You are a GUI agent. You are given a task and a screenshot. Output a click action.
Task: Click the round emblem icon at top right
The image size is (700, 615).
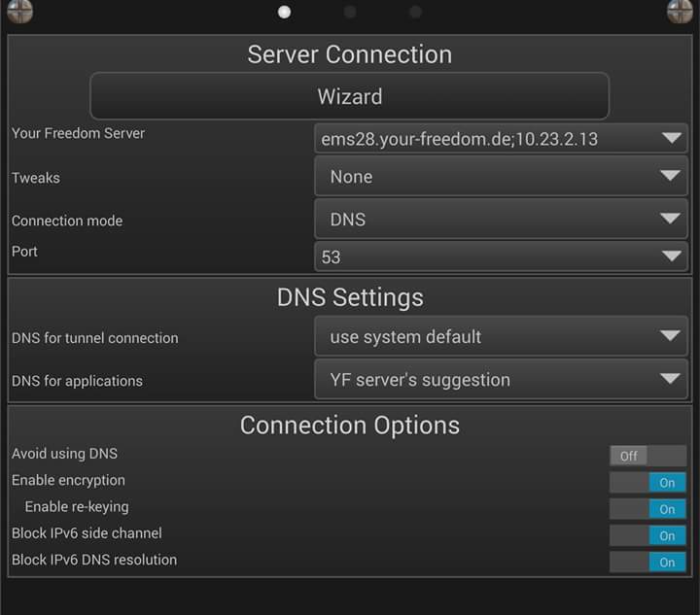pyautogui.click(x=680, y=10)
